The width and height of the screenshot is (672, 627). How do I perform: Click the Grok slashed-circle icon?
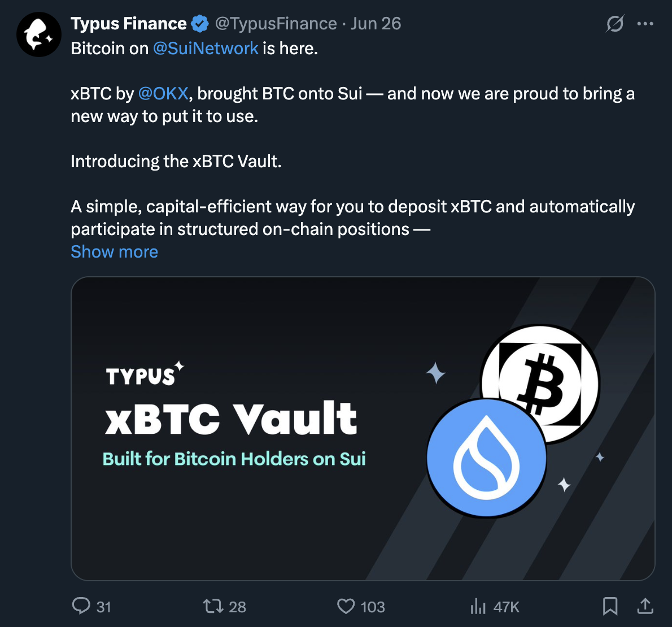coord(614,24)
